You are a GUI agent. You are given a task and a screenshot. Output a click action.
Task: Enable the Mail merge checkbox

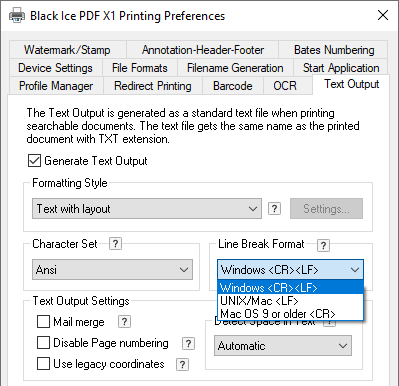(x=43, y=322)
